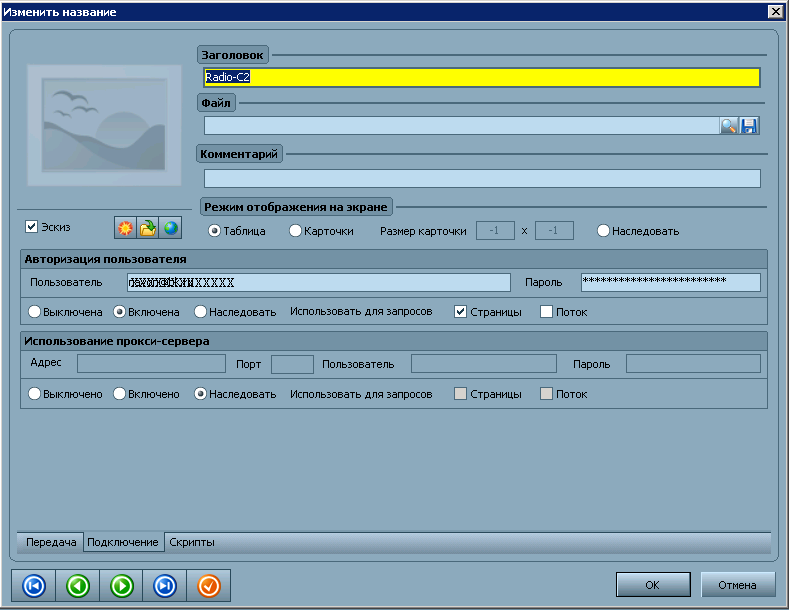Click the globe icon next to Эскиз
Image resolution: width=789 pixels, height=610 pixels.
(x=171, y=229)
